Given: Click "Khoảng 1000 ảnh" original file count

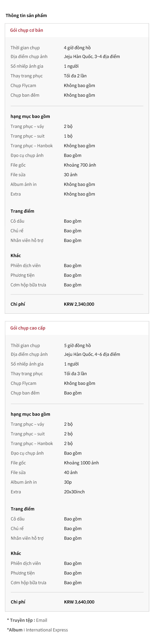Looking at the screenshot, I should [81, 463].
